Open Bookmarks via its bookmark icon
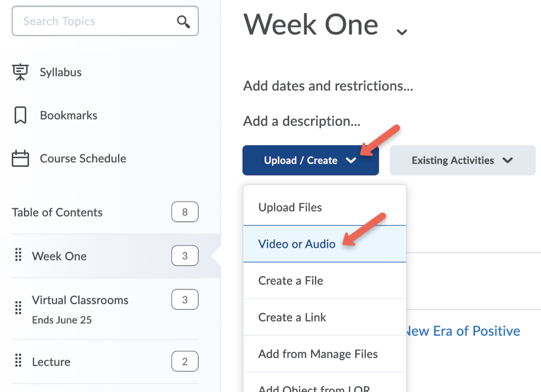541x392 pixels. [x=20, y=115]
